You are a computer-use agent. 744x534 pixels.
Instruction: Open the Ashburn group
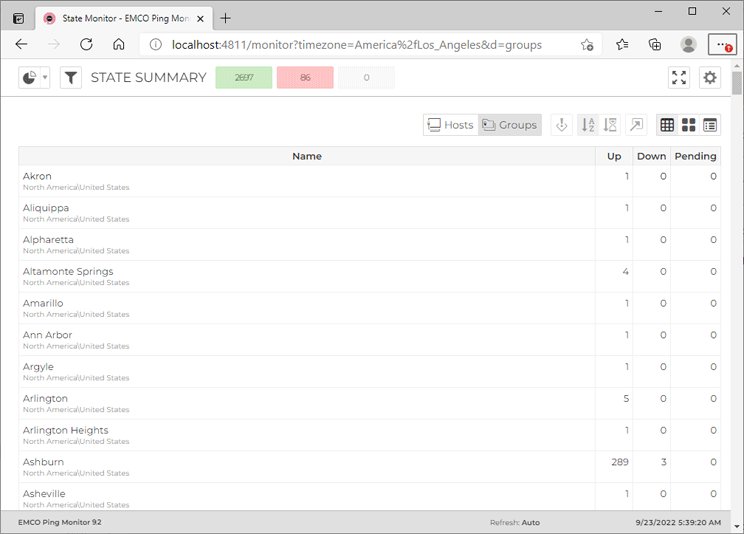[x=43, y=462]
